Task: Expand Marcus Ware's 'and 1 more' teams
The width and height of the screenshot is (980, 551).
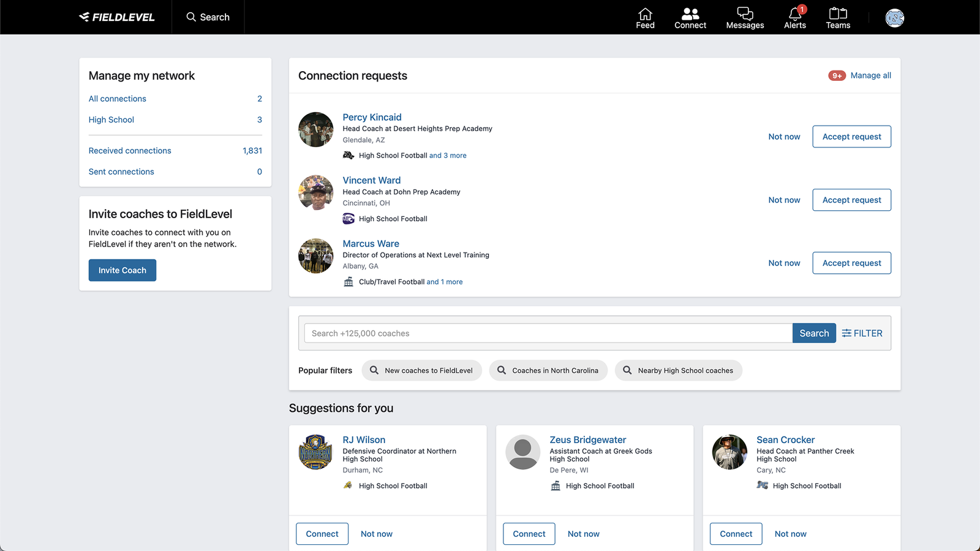Action: [x=445, y=282]
